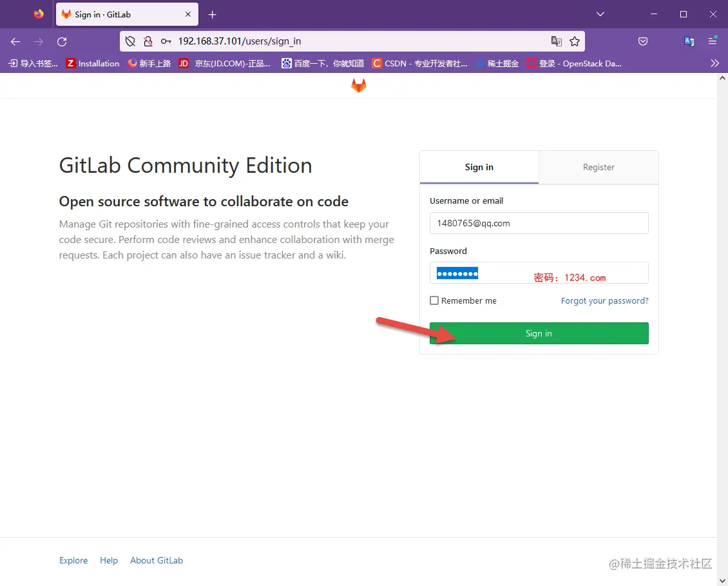Open Save to Pocket icon
The image size is (728, 586).
click(x=642, y=41)
